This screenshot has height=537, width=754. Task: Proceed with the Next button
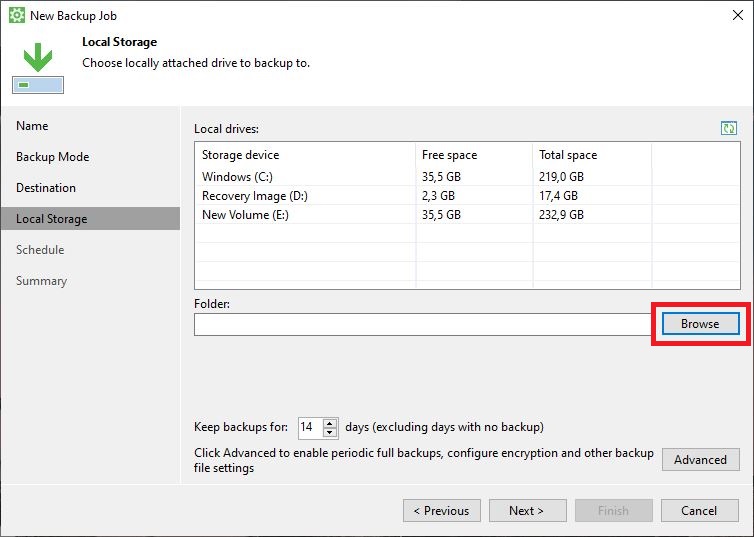tap(528, 511)
